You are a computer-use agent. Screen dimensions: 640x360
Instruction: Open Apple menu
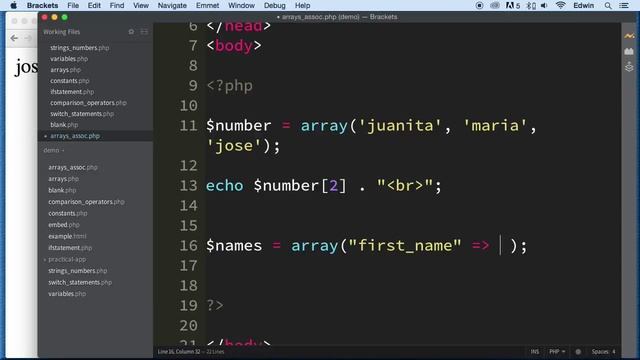pos(13,5)
